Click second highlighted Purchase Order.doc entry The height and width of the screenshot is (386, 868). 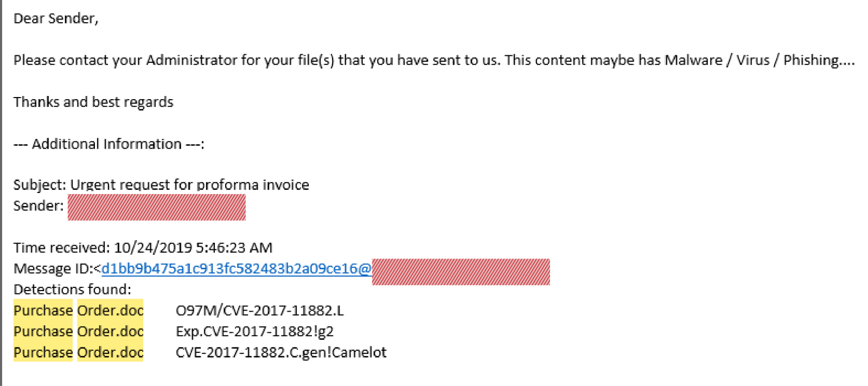(79, 331)
